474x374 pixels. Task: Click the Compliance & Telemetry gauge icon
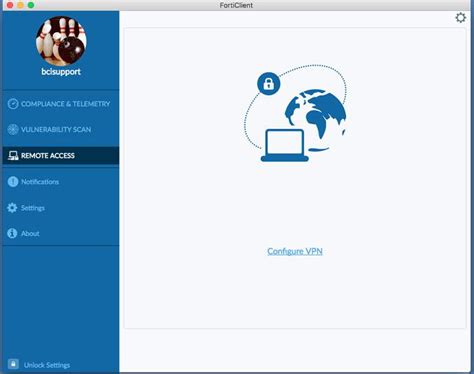[13, 104]
